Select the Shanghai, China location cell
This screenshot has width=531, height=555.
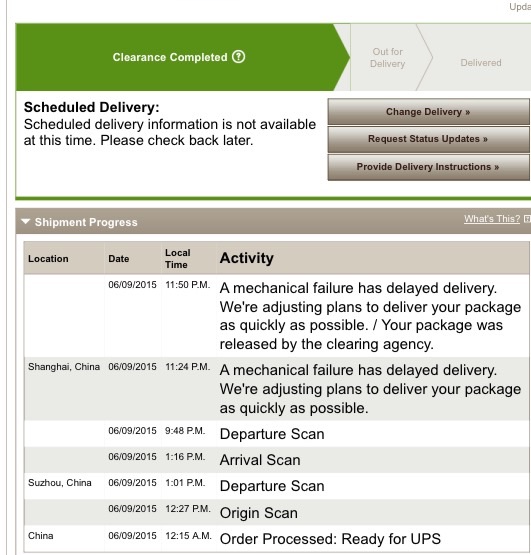[64, 367]
